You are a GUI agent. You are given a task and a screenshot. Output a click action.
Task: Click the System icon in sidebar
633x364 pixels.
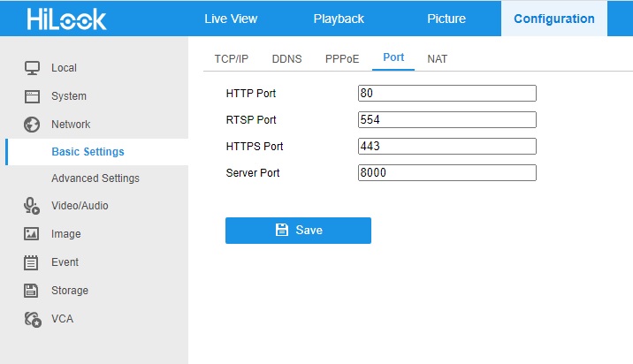[x=32, y=96]
